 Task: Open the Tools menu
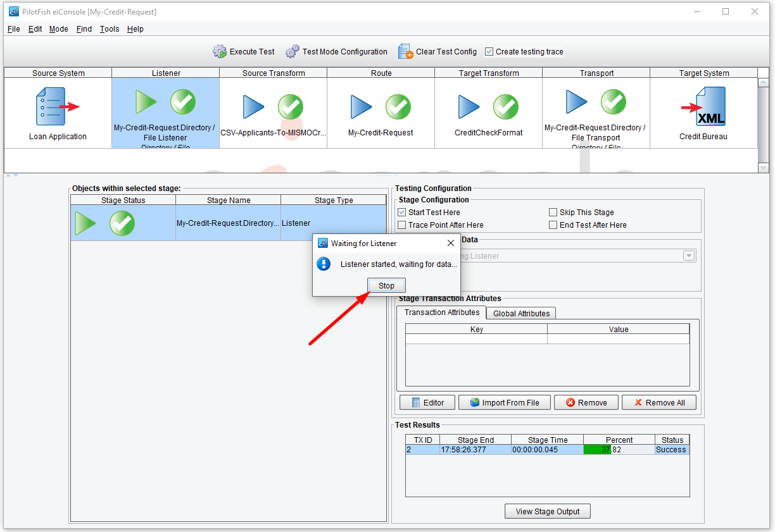pos(110,29)
